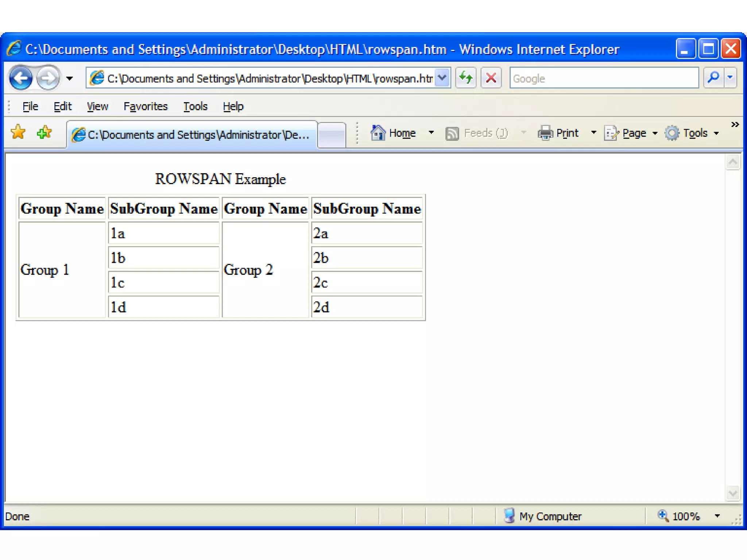Open Favorites Center star icon
747x560 pixels.
tap(18, 132)
